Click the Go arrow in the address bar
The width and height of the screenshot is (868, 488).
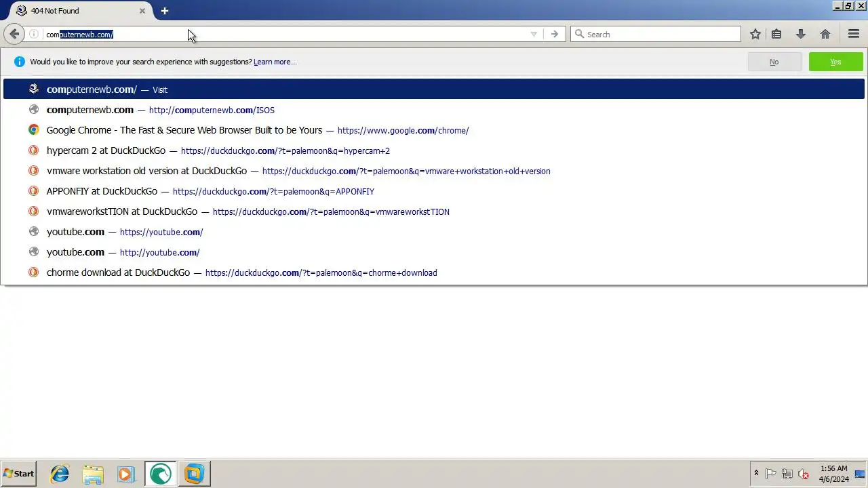pos(555,35)
